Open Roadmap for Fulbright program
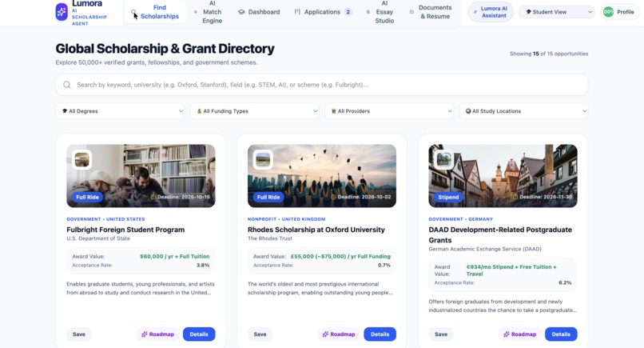Image resolution: width=644 pixels, height=348 pixels. click(157, 334)
